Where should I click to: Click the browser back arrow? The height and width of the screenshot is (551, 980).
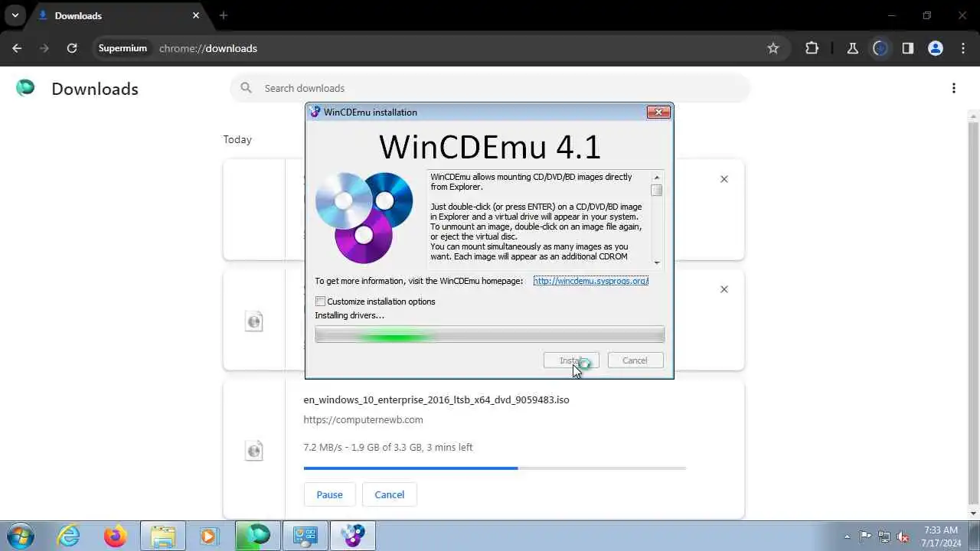click(x=17, y=48)
